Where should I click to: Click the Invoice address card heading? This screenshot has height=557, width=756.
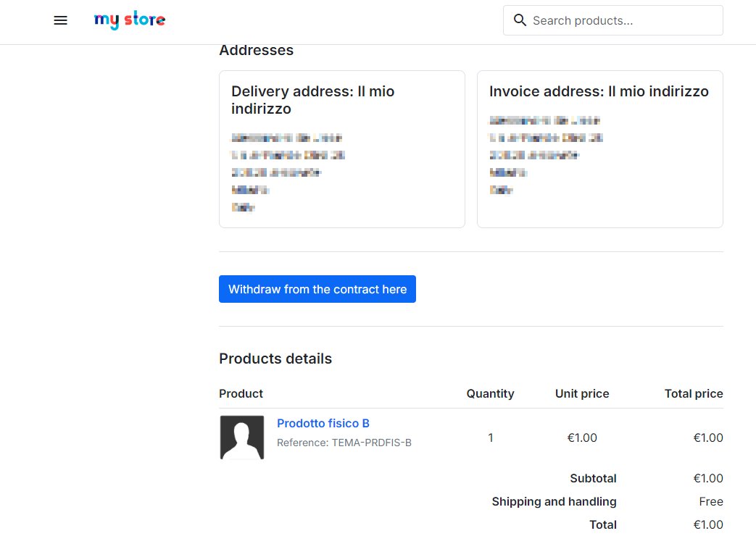click(599, 91)
